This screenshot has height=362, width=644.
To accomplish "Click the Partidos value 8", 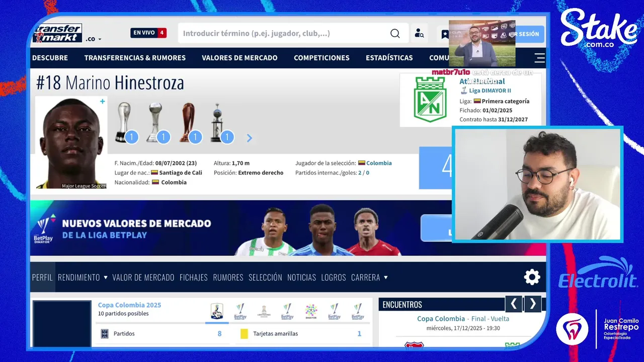I will (x=219, y=334).
